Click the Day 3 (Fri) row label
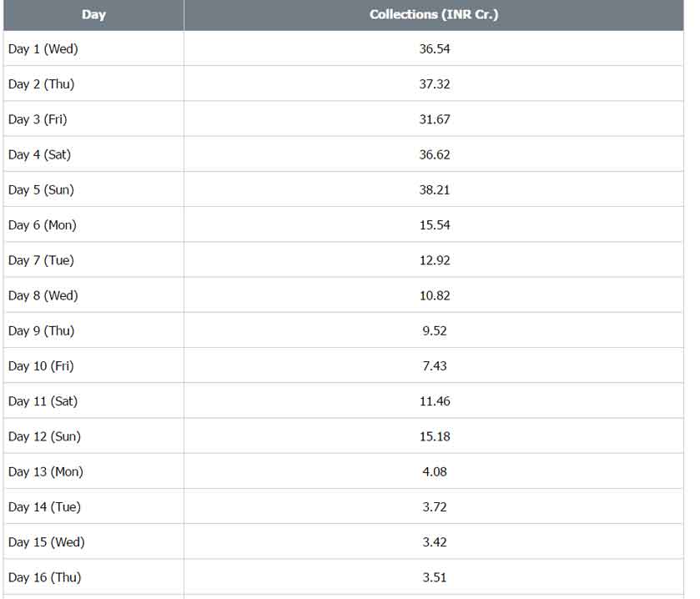700x599 pixels. (38, 119)
